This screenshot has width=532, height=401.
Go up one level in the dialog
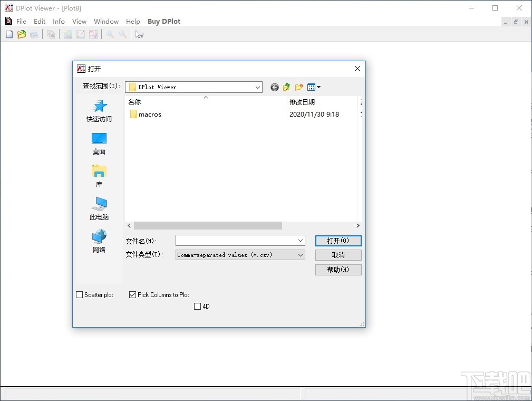(x=286, y=87)
